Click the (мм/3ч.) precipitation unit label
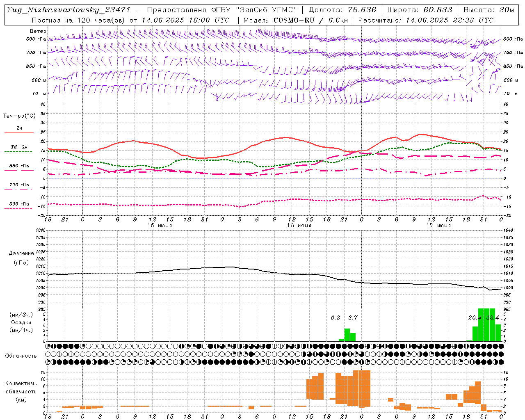Viewport: 525px width, 420px height. pyautogui.click(x=21, y=315)
